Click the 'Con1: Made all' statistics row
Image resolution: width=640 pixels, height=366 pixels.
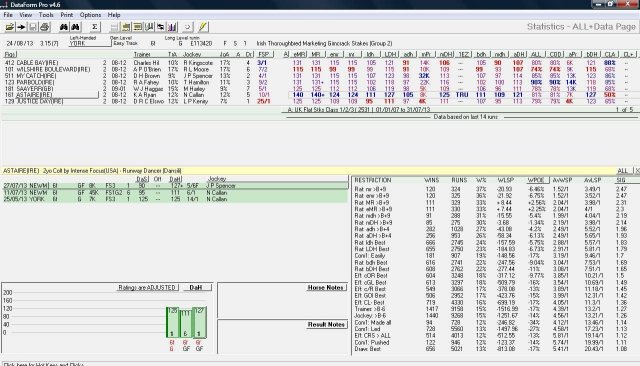[x=492, y=322]
